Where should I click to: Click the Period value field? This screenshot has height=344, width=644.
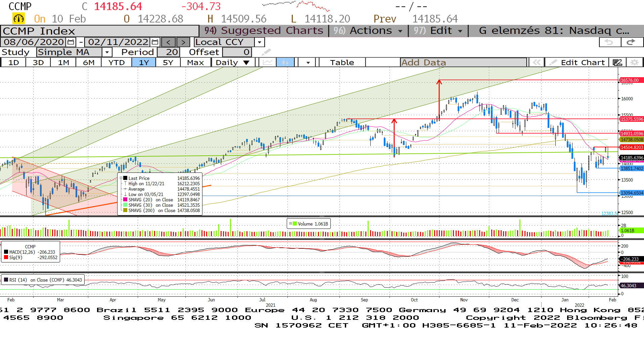coord(168,52)
